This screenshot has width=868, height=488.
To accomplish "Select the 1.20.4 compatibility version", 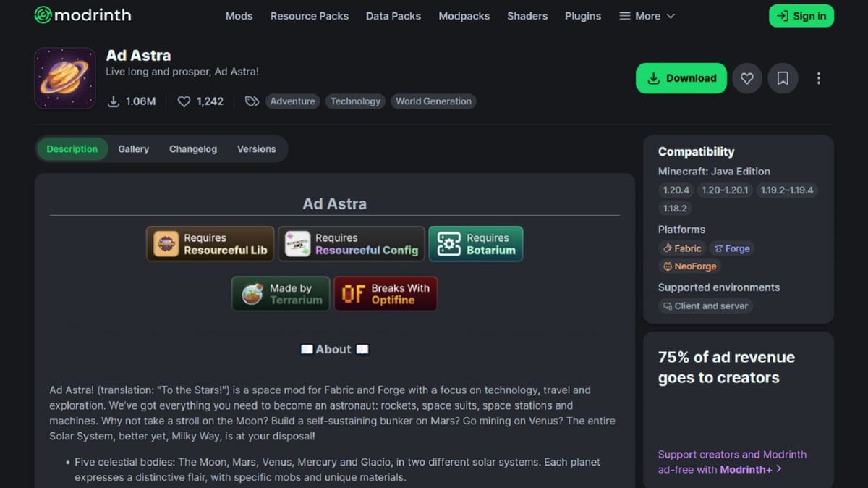I will coord(675,190).
